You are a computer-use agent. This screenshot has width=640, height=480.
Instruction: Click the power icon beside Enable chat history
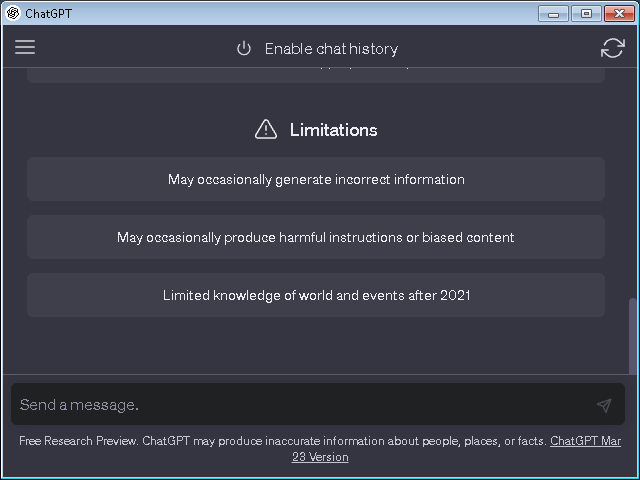coord(244,49)
